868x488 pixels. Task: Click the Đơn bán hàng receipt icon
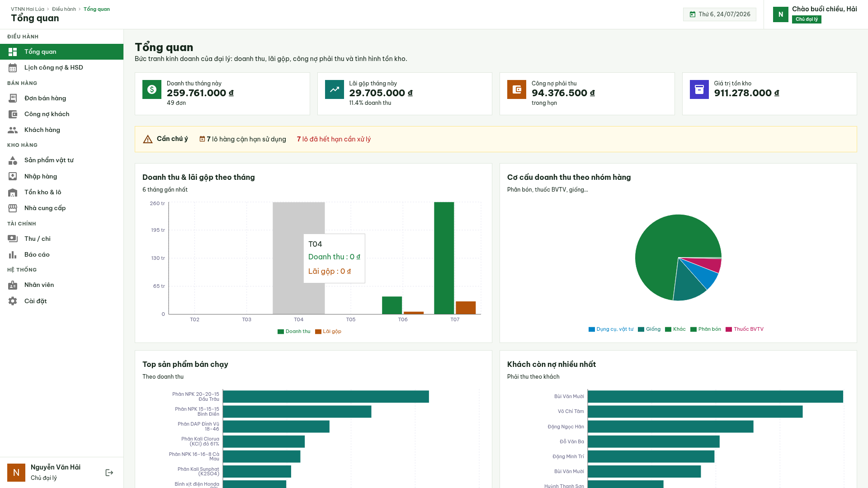tap(13, 98)
